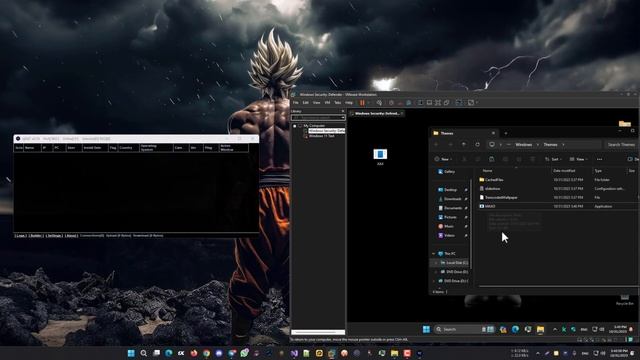Click the Operating System column in RAT window
The width and height of the screenshot is (640, 360).
click(156, 148)
